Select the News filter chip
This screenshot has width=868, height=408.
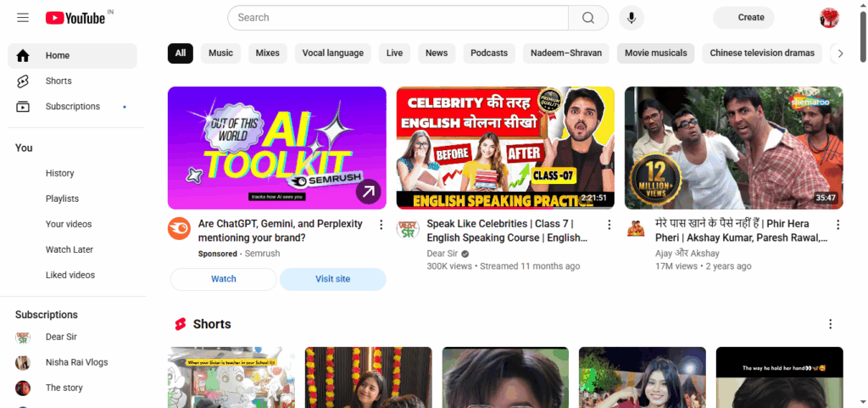tap(437, 53)
